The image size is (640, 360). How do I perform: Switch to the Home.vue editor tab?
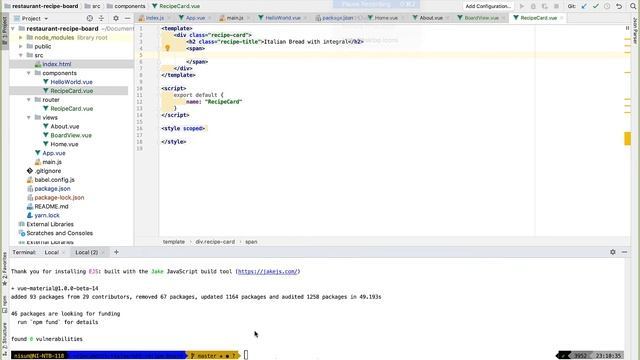[x=386, y=18]
